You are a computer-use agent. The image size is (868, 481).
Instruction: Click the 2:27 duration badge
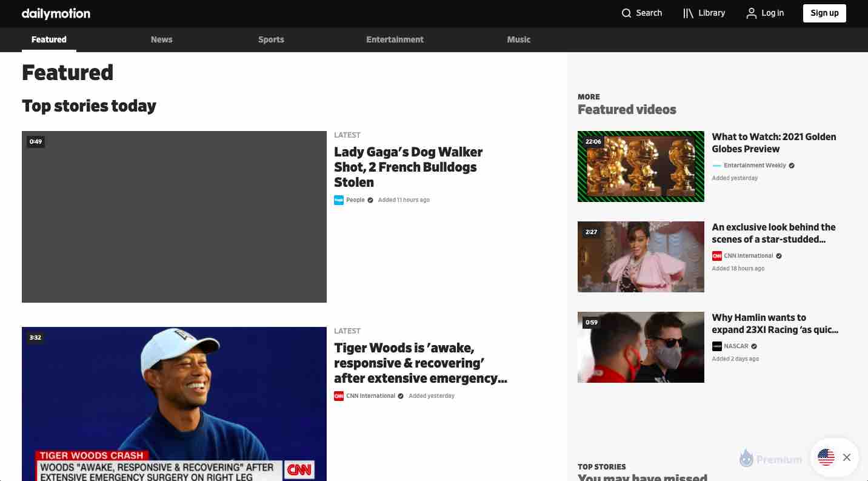coord(592,232)
